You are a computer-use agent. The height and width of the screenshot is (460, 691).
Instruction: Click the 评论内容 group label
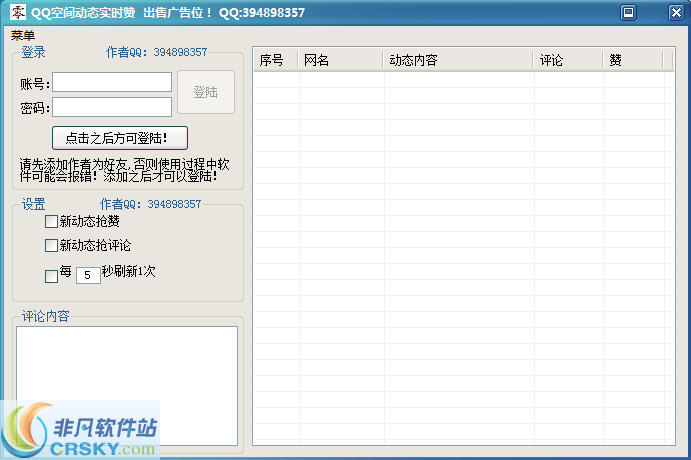[45, 316]
